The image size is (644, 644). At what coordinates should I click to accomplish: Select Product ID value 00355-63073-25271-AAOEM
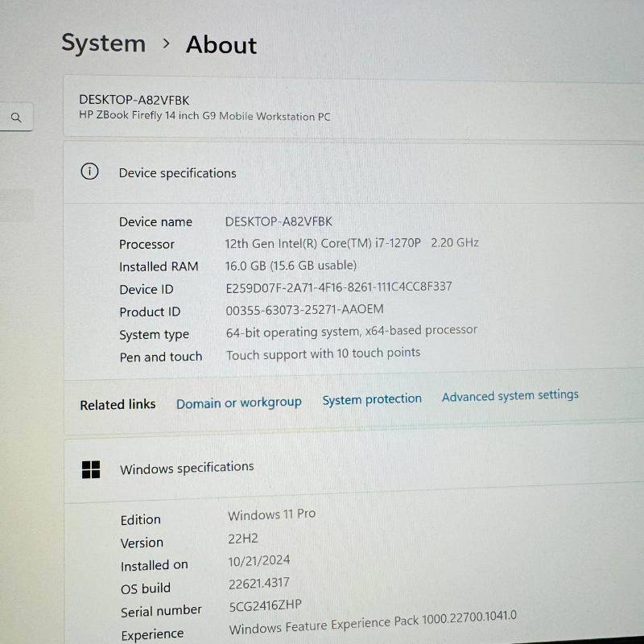(x=305, y=309)
